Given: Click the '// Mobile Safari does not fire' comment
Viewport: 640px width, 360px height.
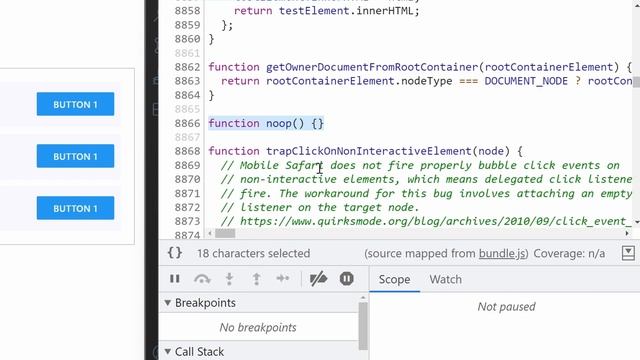Looking at the screenshot, I should point(420,165).
